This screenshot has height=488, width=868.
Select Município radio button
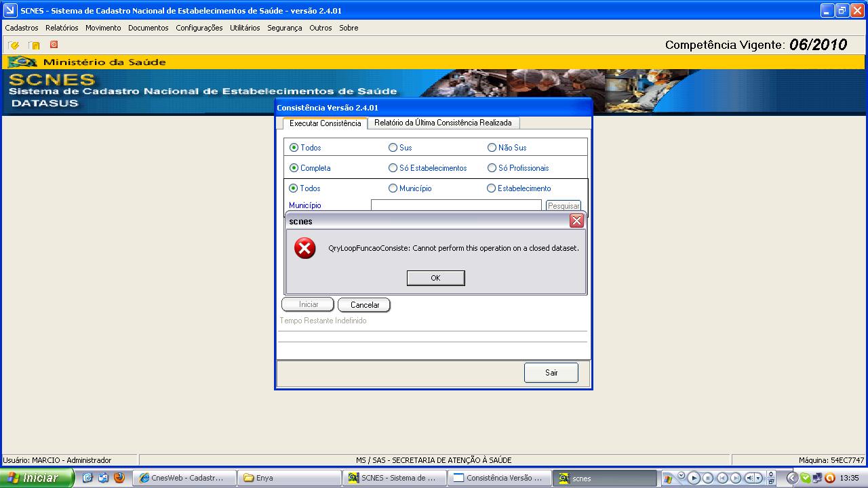393,188
